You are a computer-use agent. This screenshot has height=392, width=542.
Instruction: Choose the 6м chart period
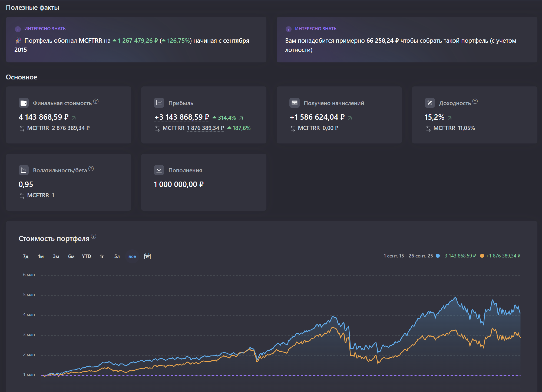click(71, 256)
